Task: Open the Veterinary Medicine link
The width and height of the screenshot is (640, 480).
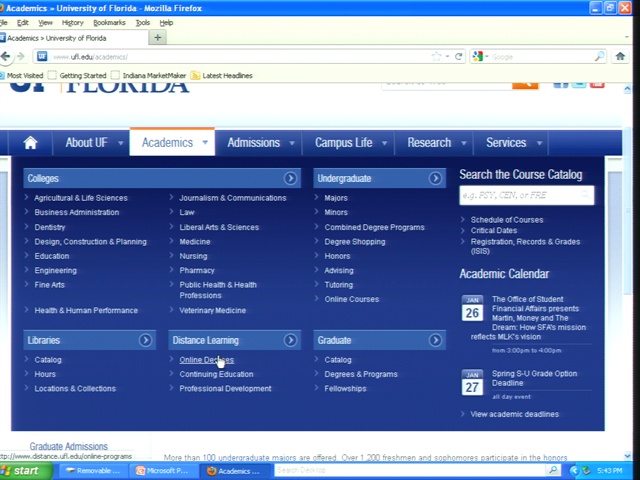Action: click(213, 311)
